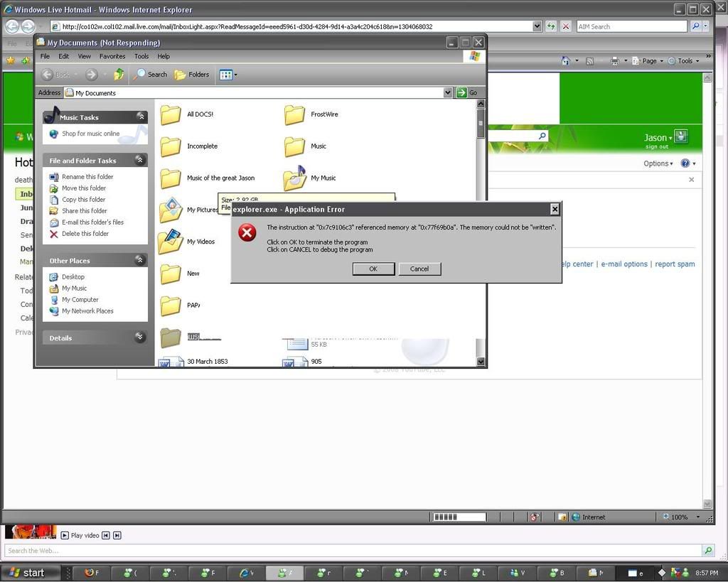728x582 pixels.
Task: Click the Search toolbar button in Explorer
Action: pyautogui.click(x=151, y=74)
